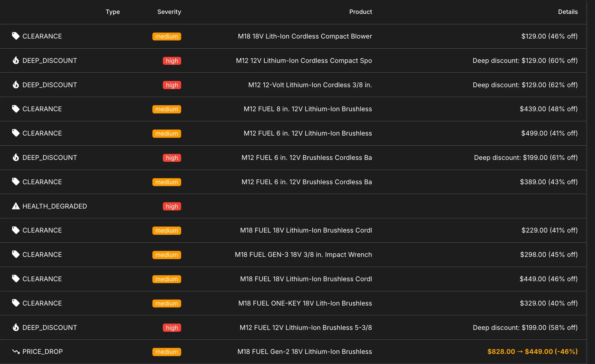The image size is (595, 364).
Task: Click the medium badge in the $439.00 row
Action: 167,109
